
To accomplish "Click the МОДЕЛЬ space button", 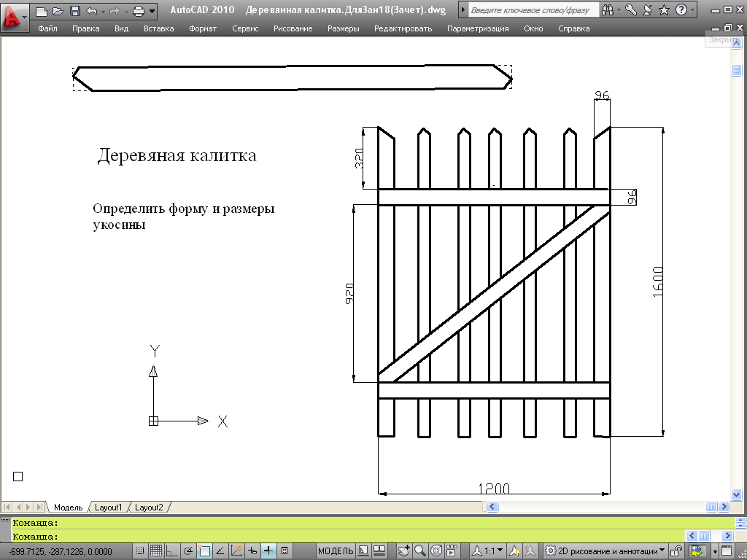I will pos(336,551).
